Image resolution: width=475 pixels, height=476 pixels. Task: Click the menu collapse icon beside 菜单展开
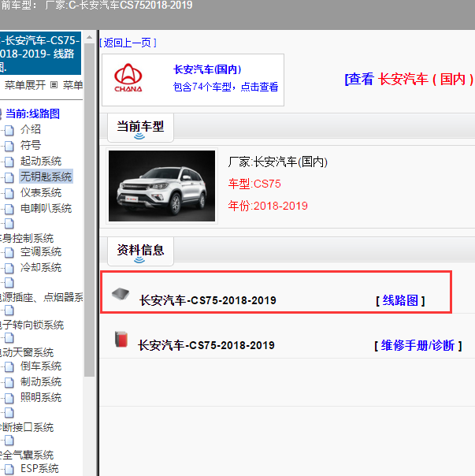pos(54,84)
